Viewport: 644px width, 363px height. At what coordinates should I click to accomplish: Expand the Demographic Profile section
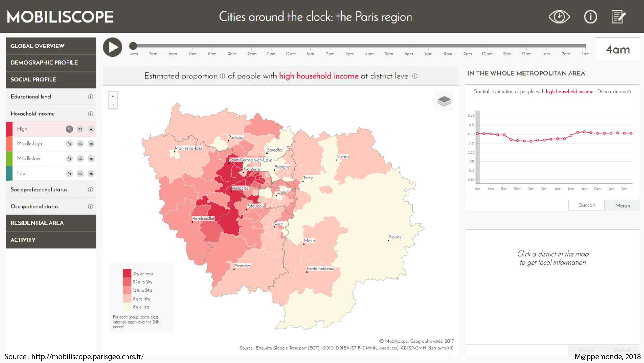coord(51,63)
